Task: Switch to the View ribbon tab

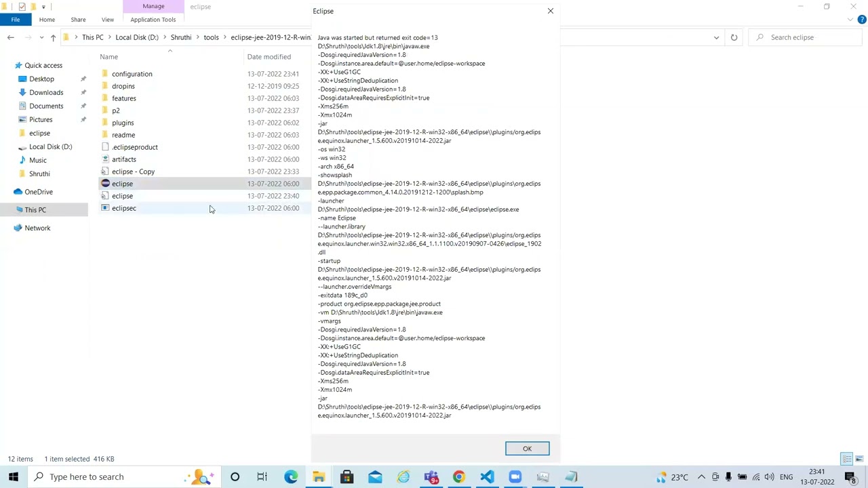Action: point(108,20)
